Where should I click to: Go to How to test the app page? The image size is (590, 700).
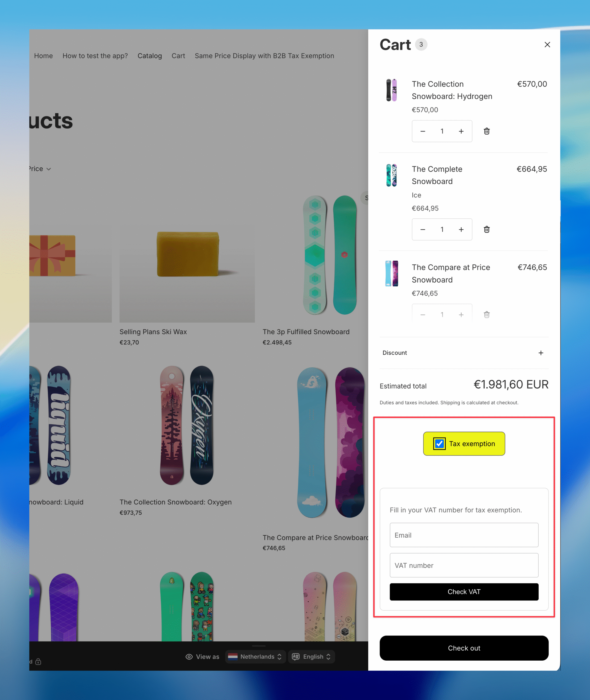pyautogui.click(x=95, y=56)
